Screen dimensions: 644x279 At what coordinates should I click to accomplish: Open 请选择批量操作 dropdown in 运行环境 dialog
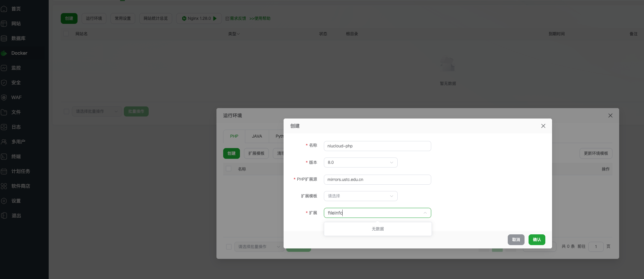coord(259,247)
